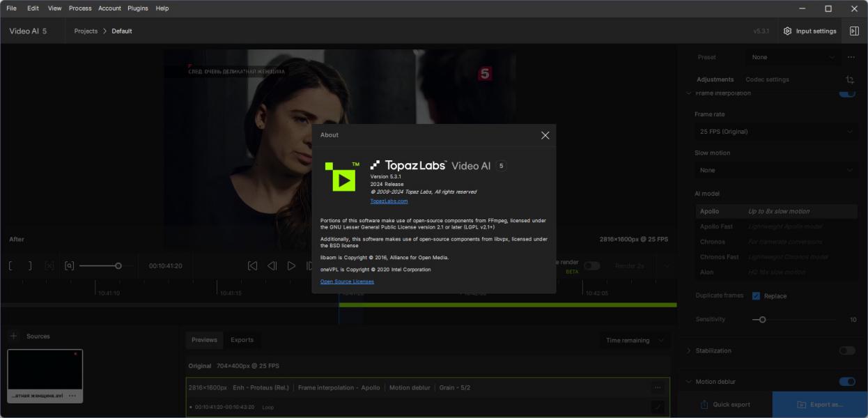This screenshot has width=868, height=418.
Task: Toggle the right side panel icon
Action: [854, 31]
